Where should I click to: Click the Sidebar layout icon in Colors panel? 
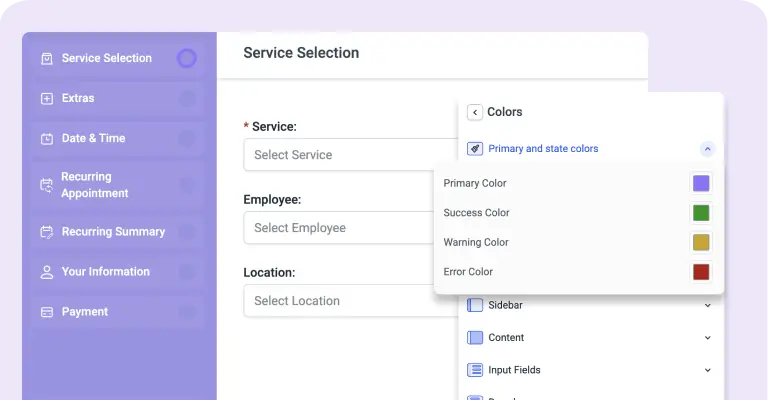[475, 305]
